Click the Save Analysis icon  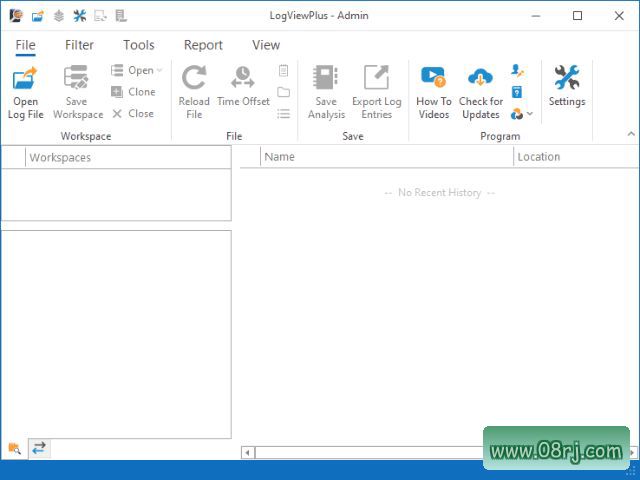point(326,79)
